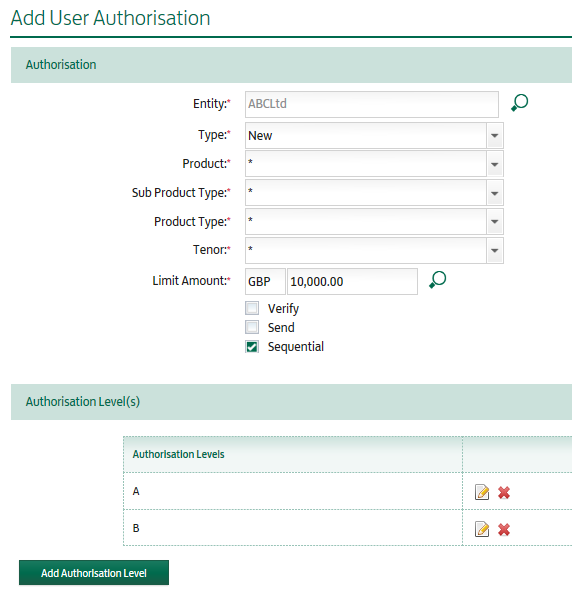This screenshot has height=594, width=572.
Task: Edit authorisation level B
Action: coord(482,529)
